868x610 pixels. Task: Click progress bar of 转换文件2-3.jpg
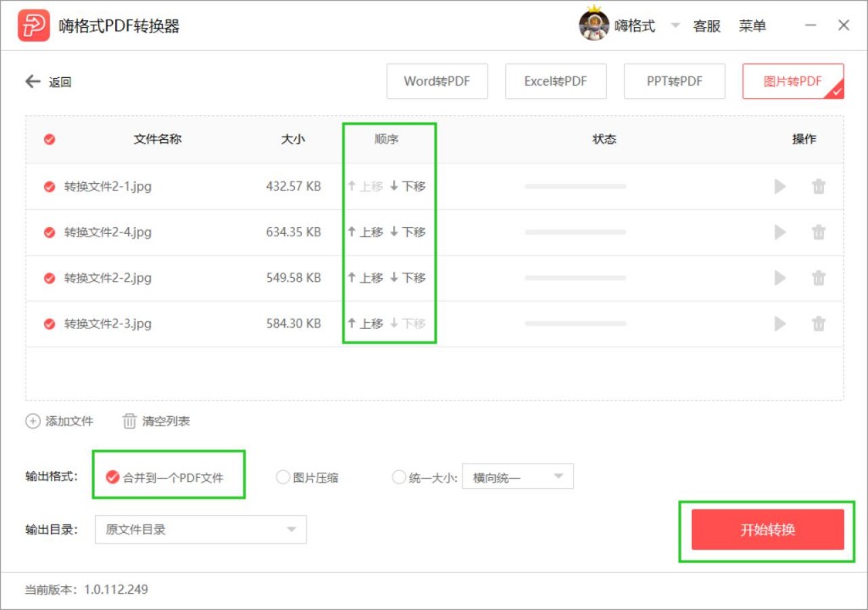tap(576, 324)
